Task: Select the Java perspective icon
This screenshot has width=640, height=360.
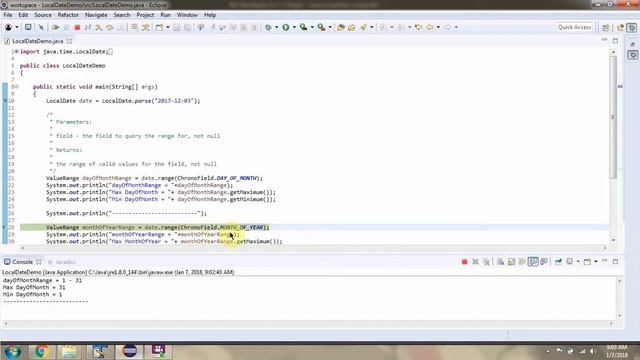Action: click(620, 27)
